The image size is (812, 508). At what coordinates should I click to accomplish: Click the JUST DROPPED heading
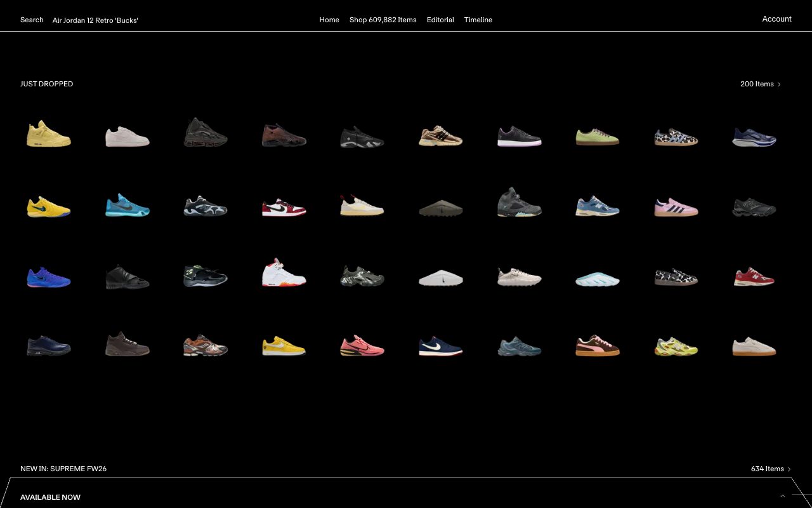[47, 84]
